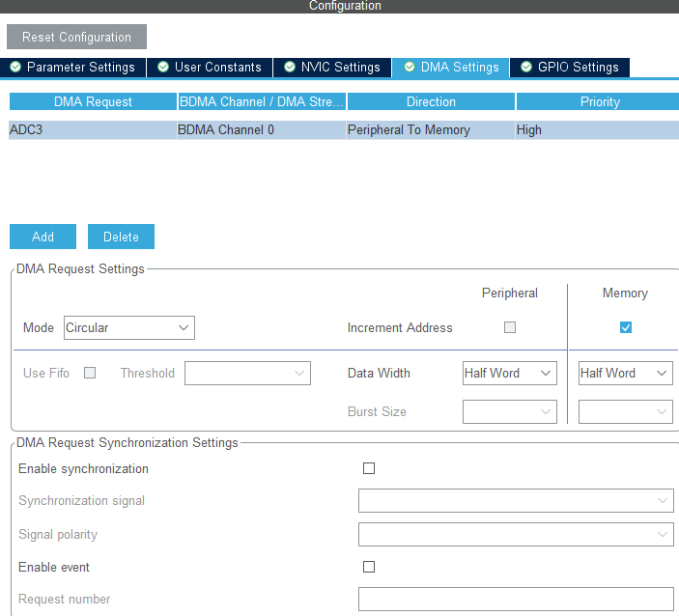Click the green check icon on GPIO Settings

click(526, 67)
